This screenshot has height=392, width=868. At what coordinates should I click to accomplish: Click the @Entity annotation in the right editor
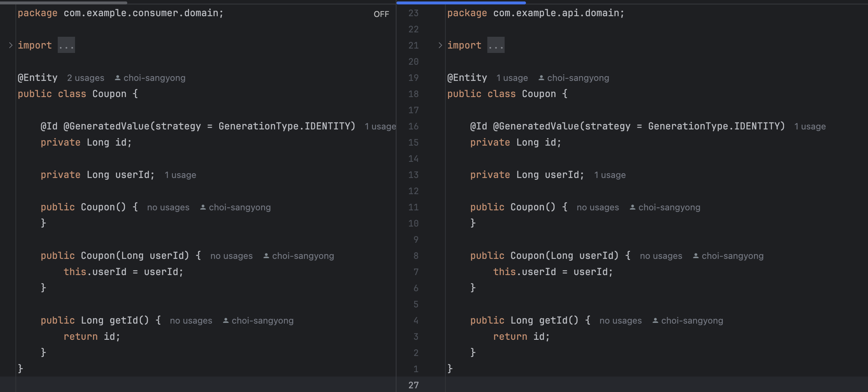pyautogui.click(x=467, y=78)
